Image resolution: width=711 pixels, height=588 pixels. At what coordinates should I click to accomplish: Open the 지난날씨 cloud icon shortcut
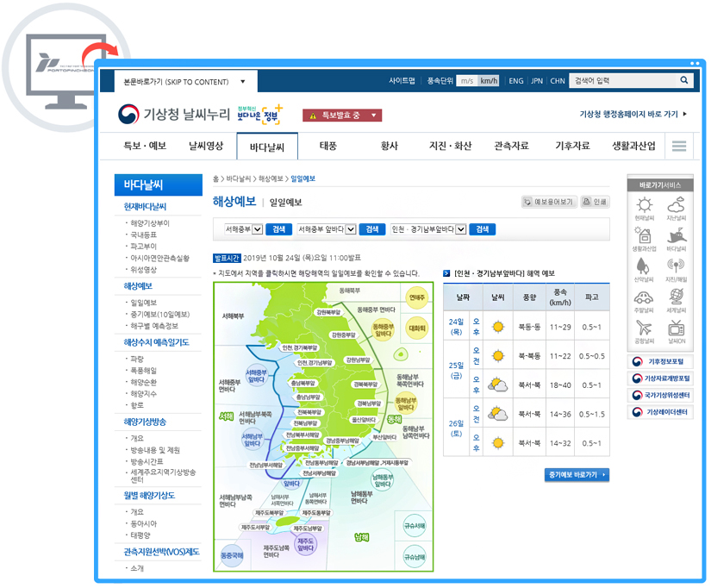(x=676, y=205)
